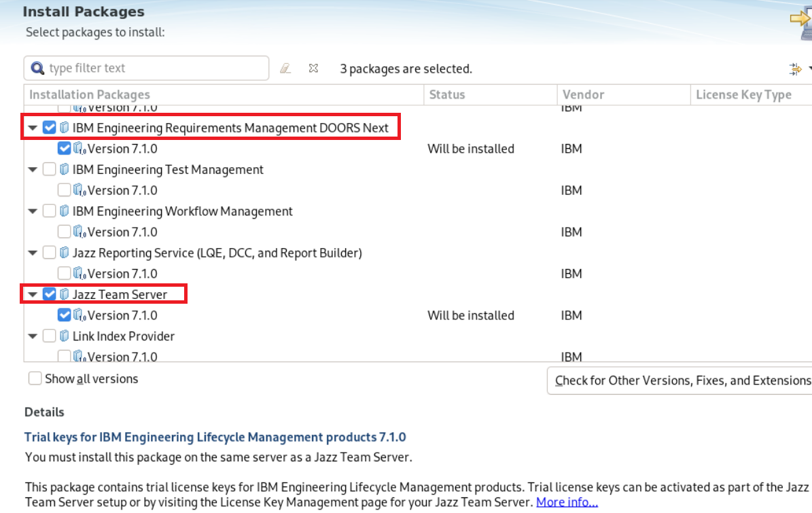Collapse the Link Index Provider node
This screenshot has width=812, height=513.
(x=33, y=336)
